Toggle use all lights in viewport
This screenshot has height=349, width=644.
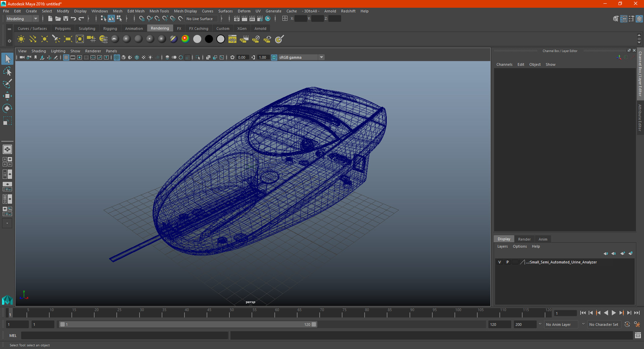(x=150, y=57)
